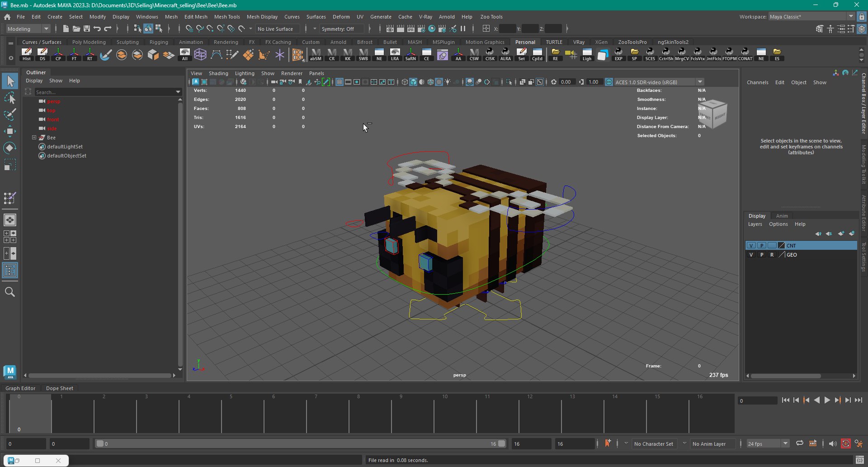
Task: Open the viewport Shading menu
Action: (218, 73)
